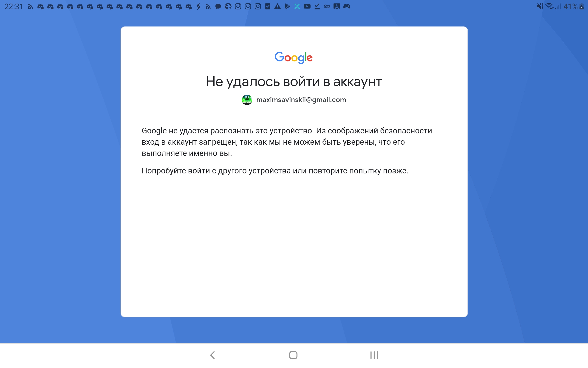Tap the download complete checkmark icon

[x=317, y=6]
